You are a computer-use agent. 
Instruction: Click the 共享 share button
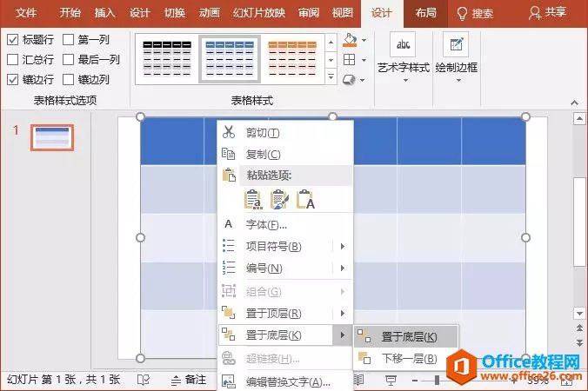[x=547, y=13]
